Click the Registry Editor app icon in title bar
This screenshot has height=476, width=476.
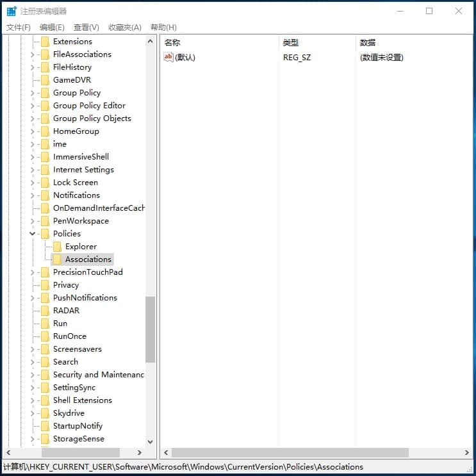coord(12,11)
